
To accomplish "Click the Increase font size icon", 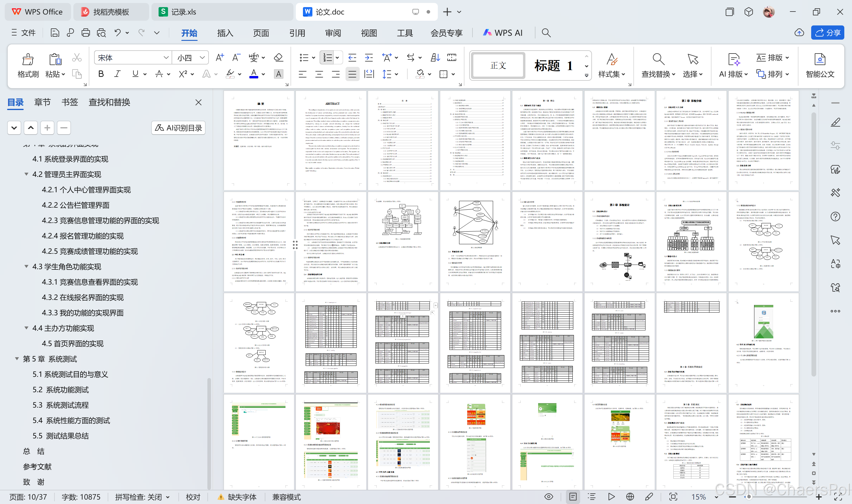I will (x=220, y=58).
